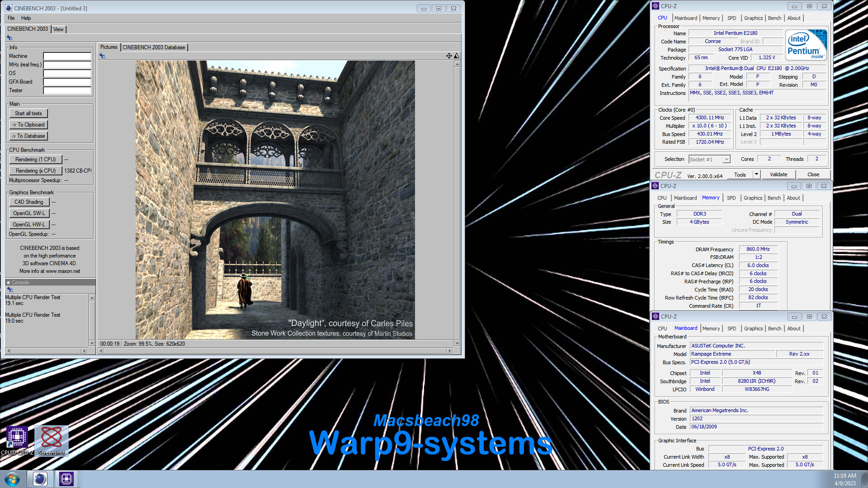Click the Intel Pentium inside logo
Image resolution: width=868 pixels, height=488 pixels.
click(806, 45)
